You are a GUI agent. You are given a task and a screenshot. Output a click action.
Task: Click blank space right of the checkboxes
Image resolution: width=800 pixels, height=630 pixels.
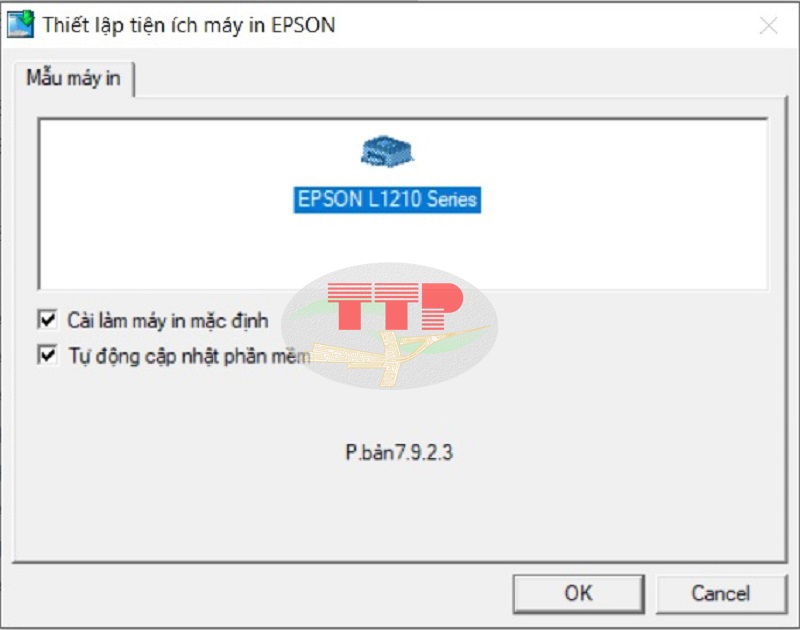(x=638, y=338)
